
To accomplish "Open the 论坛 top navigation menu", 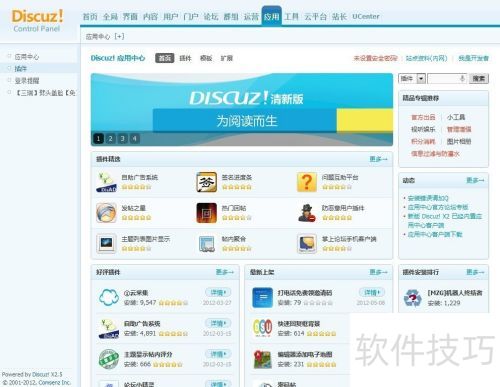I will (211, 16).
